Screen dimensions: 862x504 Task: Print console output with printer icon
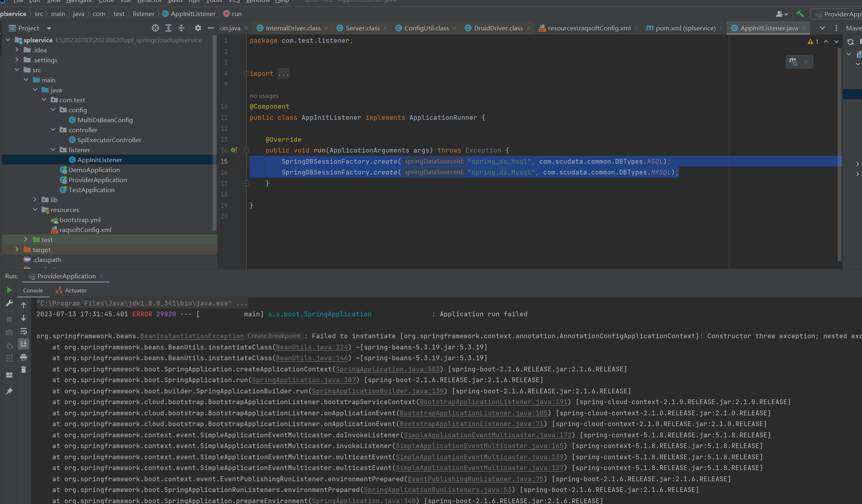[x=24, y=357]
